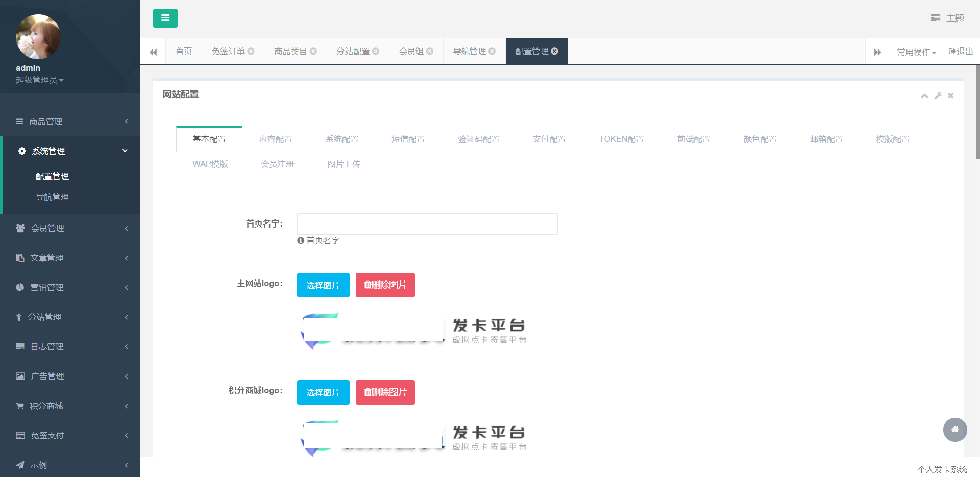This screenshot has height=477, width=980.
Task: Open the 颜色配置 color settings tab
Action: pyautogui.click(x=760, y=139)
